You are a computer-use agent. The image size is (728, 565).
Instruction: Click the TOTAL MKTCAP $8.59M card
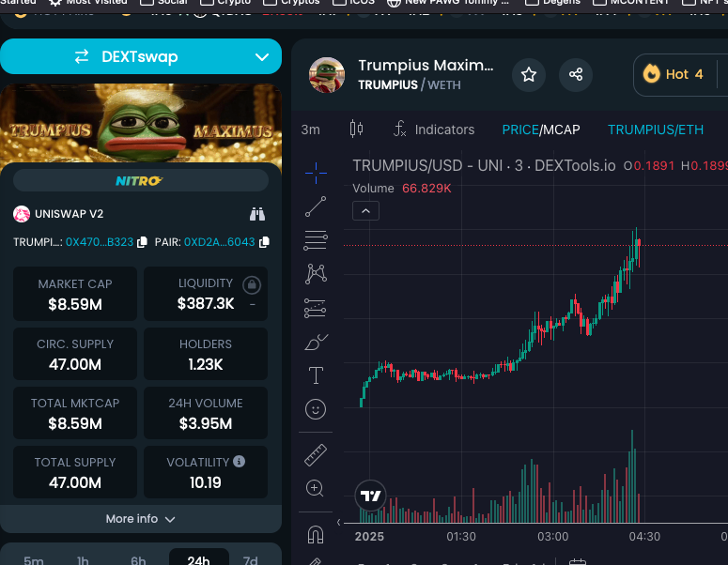(x=75, y=413)
